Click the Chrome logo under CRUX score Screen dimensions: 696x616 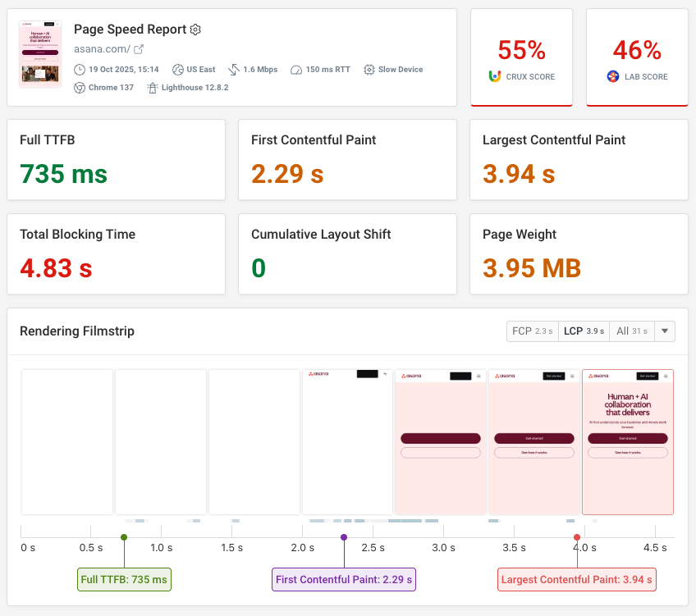pos(494,76)
